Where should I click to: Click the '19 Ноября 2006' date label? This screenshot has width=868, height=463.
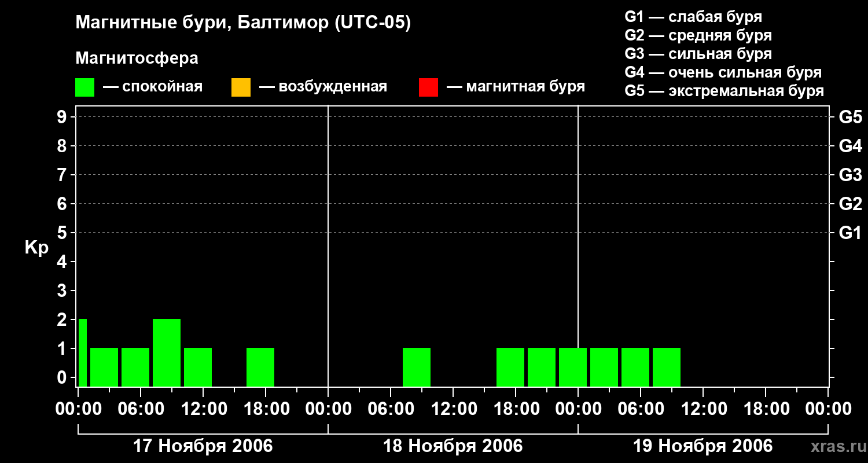point(703,446)
